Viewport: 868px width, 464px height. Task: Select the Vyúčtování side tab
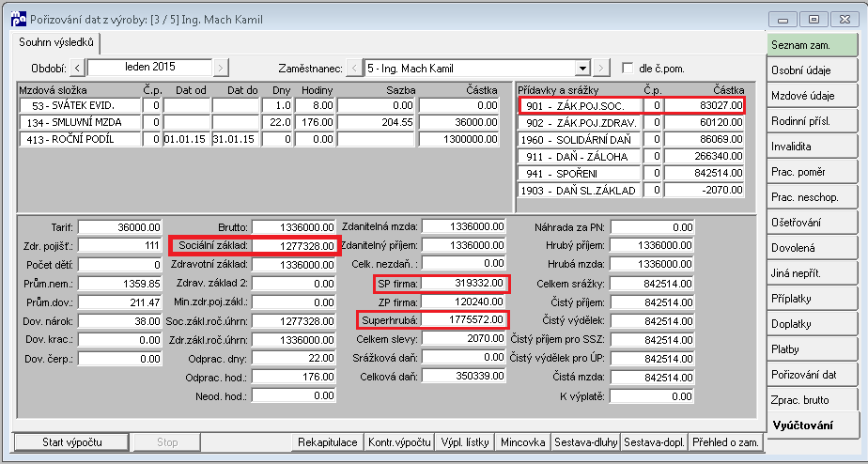coord(812,425)
